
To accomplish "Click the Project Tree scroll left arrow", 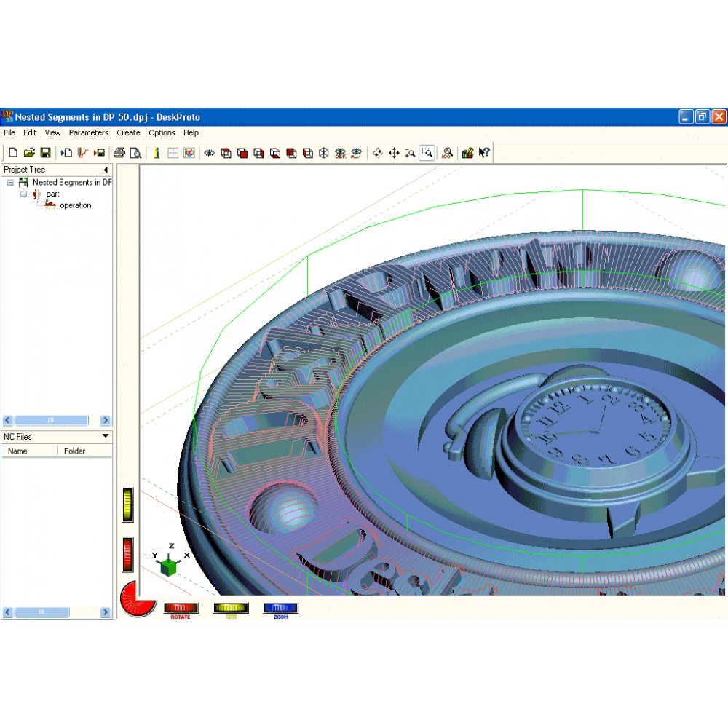I will tap(7, 420).
